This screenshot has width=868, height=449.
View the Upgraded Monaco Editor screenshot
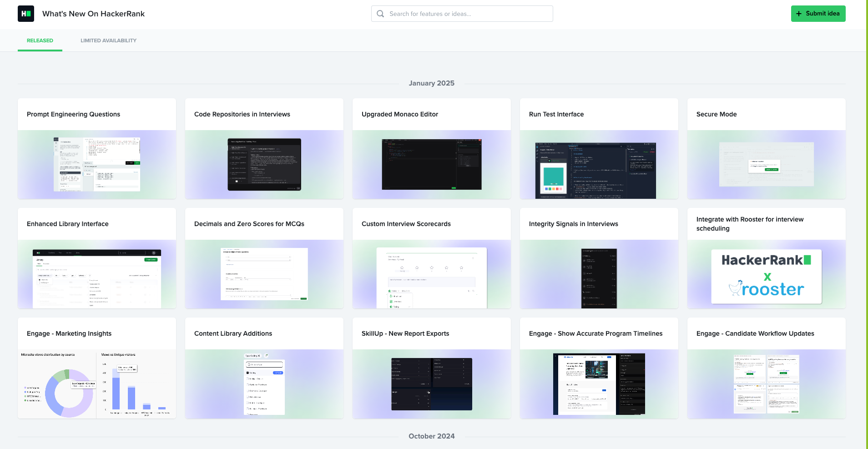[x=431, y=164]
